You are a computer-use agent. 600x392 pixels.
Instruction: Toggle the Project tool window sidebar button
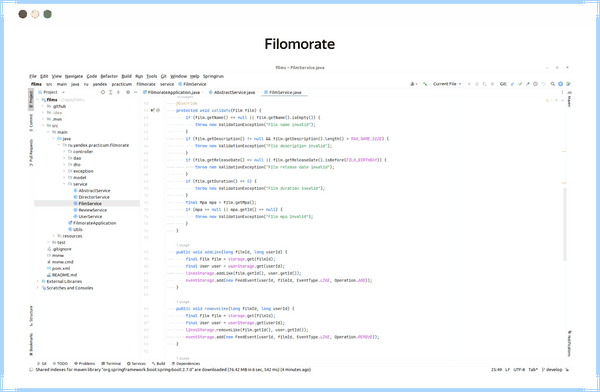point(31,99)
